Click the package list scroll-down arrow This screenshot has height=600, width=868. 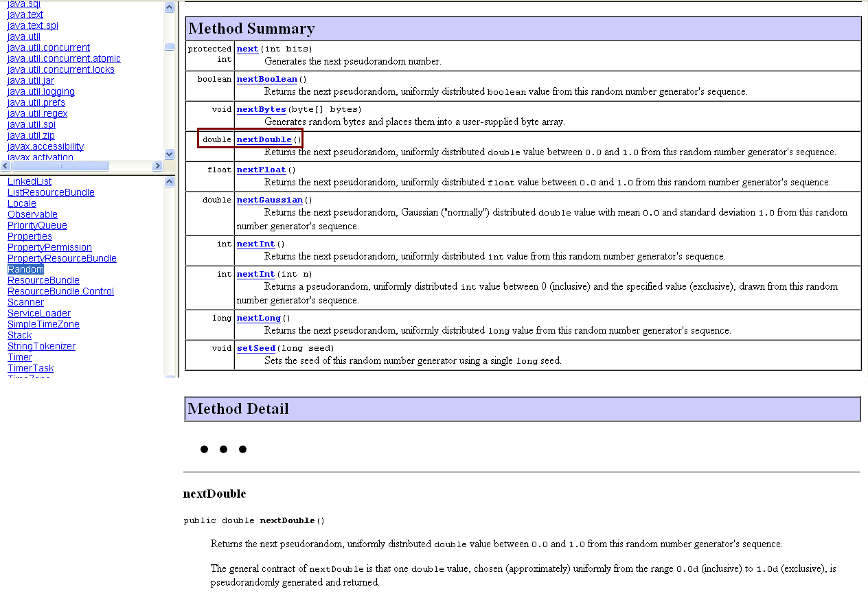(170, 154)
